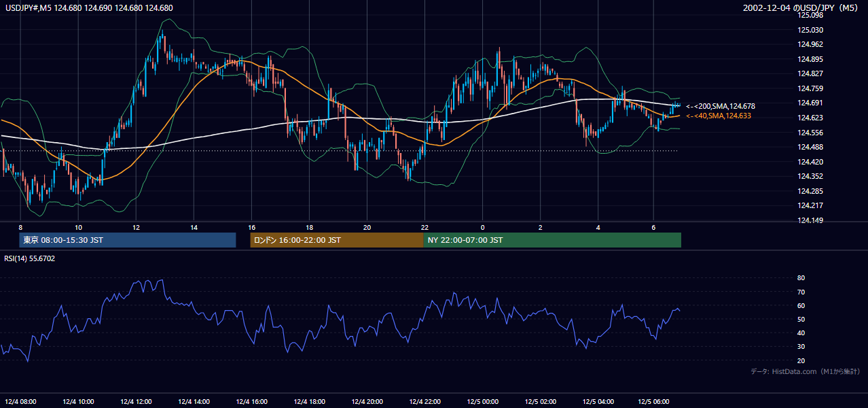Click the 12/5 02:00 time label
868x408 pixels.
click(540, 401)
